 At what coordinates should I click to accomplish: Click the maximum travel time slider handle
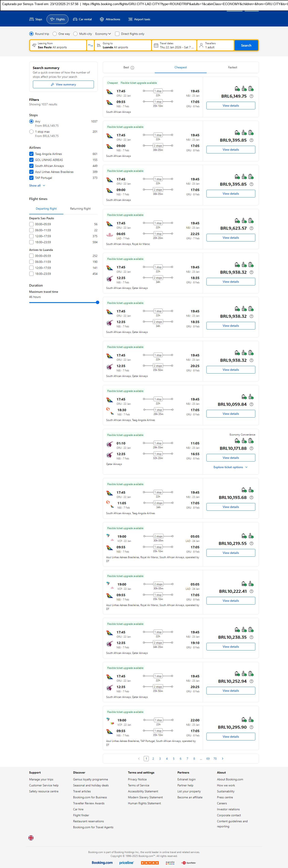click(x=97, y=303)
